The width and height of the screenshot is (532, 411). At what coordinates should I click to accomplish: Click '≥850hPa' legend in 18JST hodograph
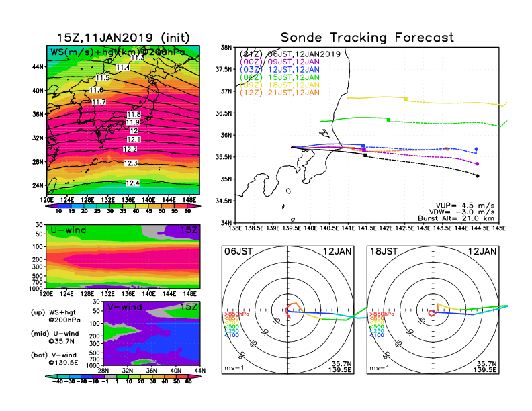click(x=382, y=314)
